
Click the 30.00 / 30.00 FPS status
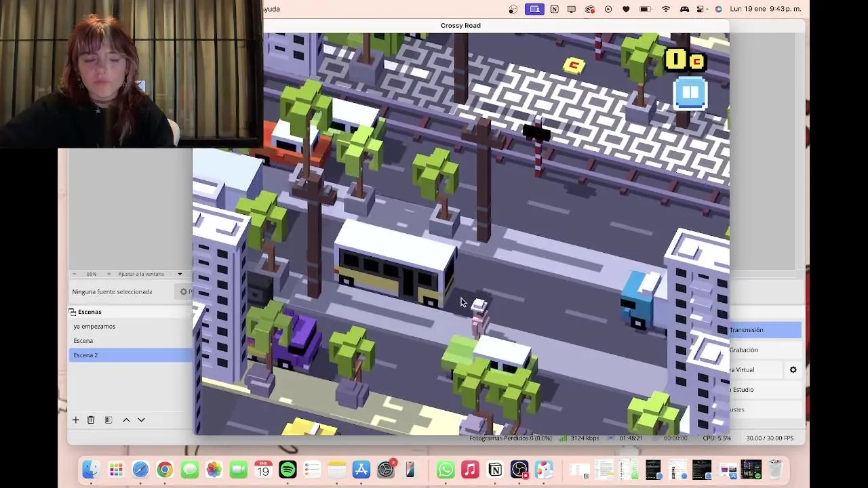[770, 439]
